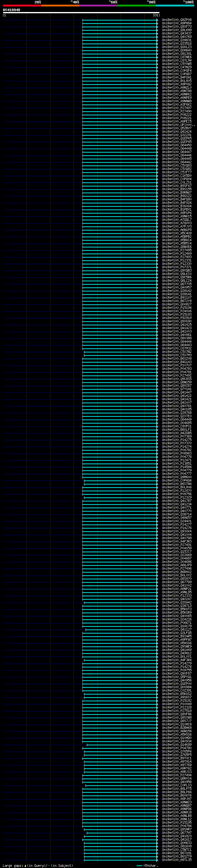Click hit label UniRef100_A9NL12
197x868 pixels.
point(177,819)
